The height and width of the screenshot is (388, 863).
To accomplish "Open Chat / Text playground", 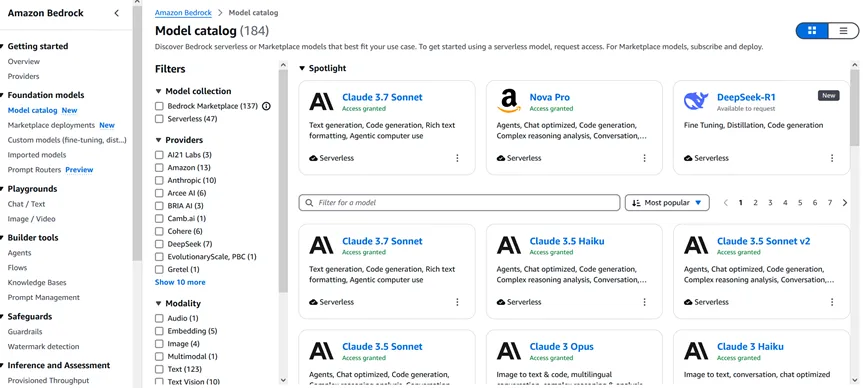I will 26,204.
